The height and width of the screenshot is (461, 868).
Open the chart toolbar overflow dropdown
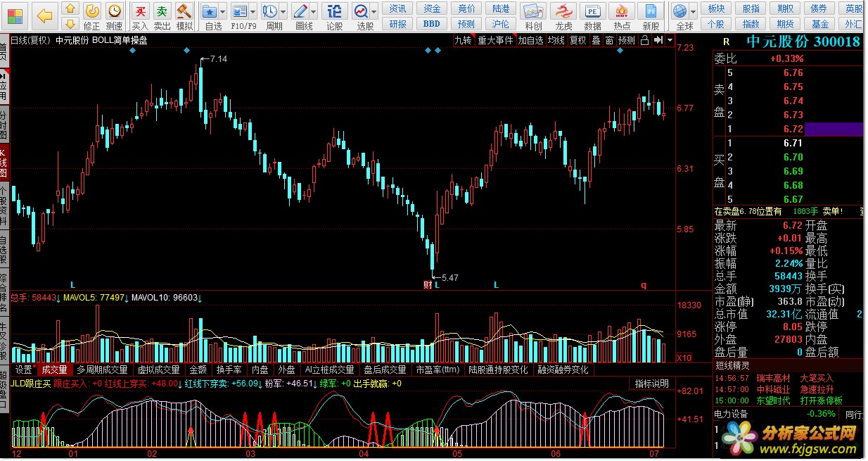pos(669,40)
